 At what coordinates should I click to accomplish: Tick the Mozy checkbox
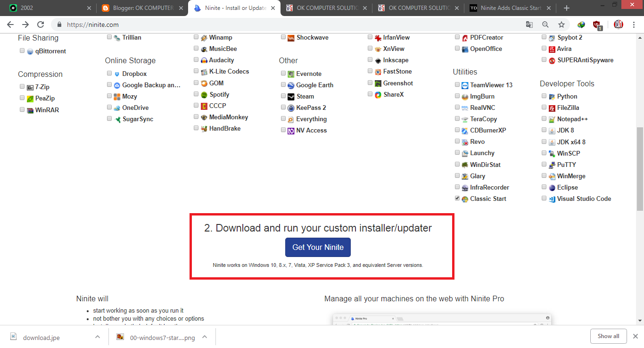(x=109, y=96)
